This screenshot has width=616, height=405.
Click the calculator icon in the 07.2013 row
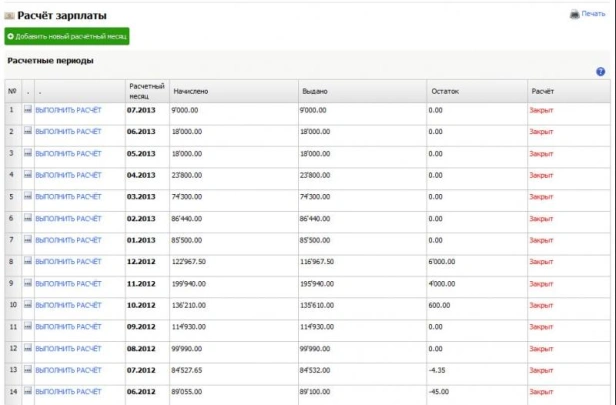(28, 109)
